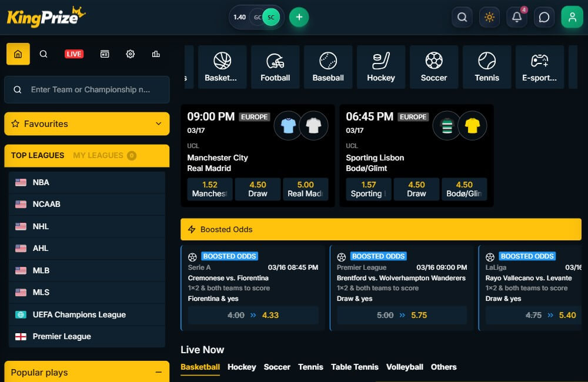Viewport: 588px width, 382px height.
Task: Expand the Favourites section
Action: click(86, 123)
